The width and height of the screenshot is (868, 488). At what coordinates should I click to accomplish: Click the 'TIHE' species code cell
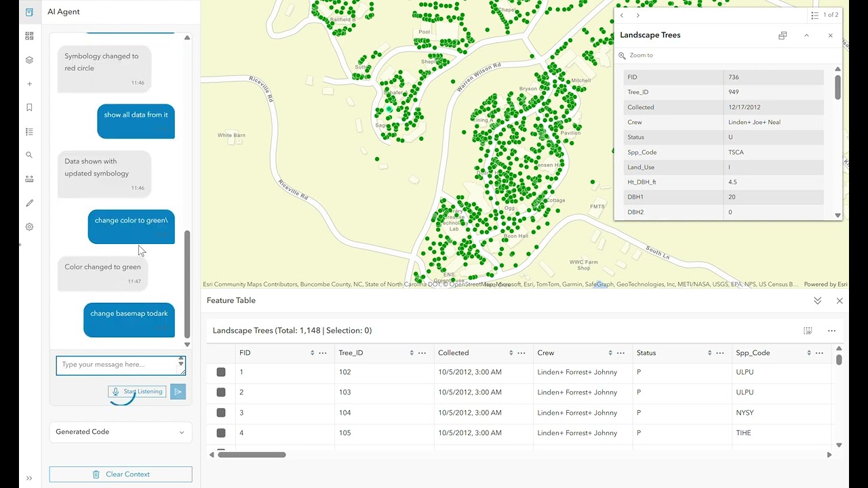click(x=743, y=433)
